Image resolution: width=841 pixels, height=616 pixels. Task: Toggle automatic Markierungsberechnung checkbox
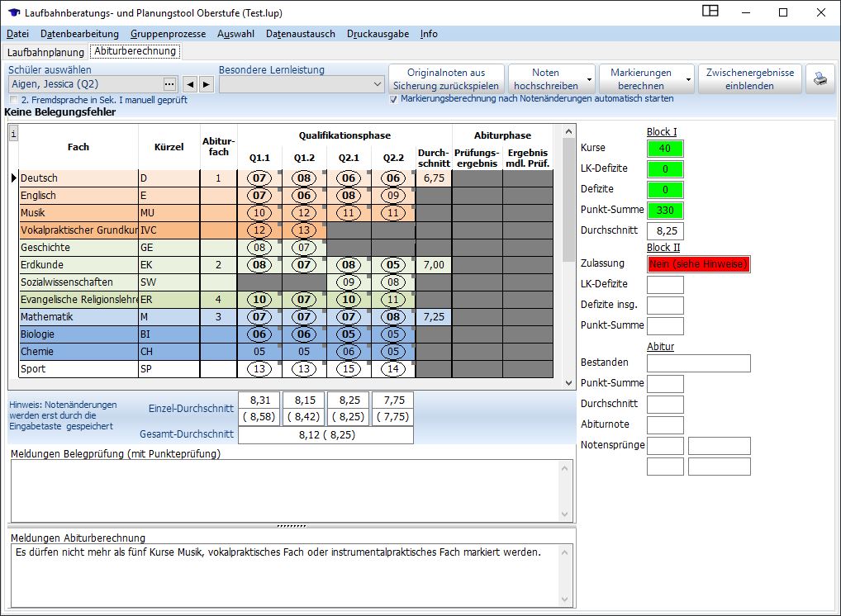[394, 99]
